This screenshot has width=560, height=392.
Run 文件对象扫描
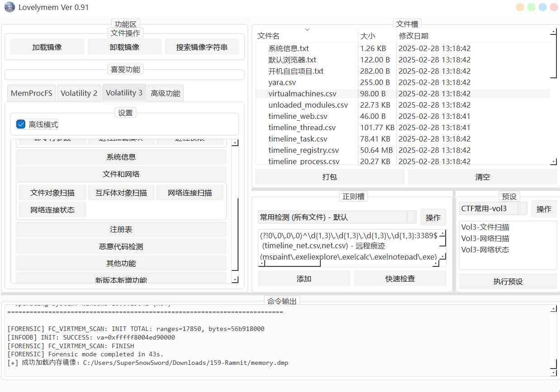tap(52, 193)
